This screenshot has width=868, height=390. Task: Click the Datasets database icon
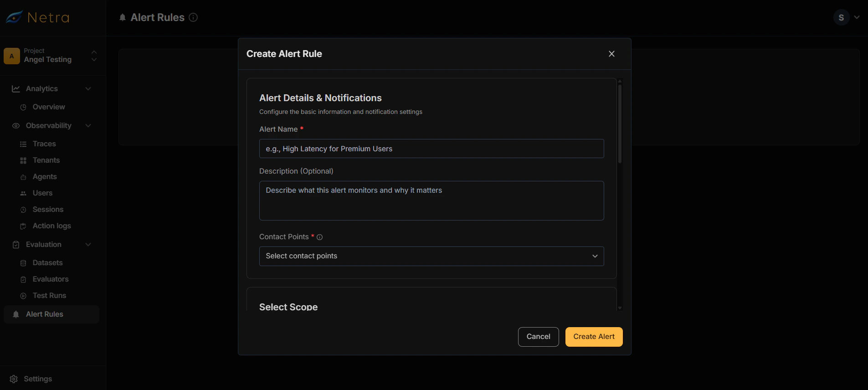[23, 263]
